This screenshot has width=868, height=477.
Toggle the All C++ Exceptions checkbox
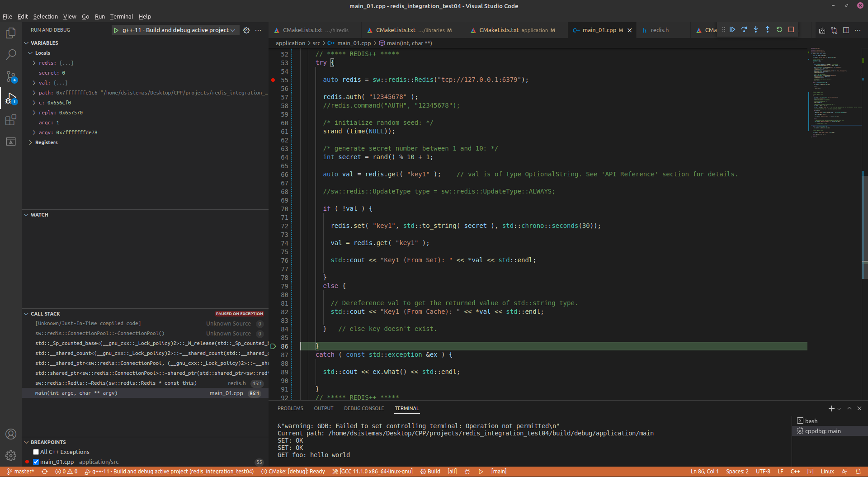tap(35, 452)
